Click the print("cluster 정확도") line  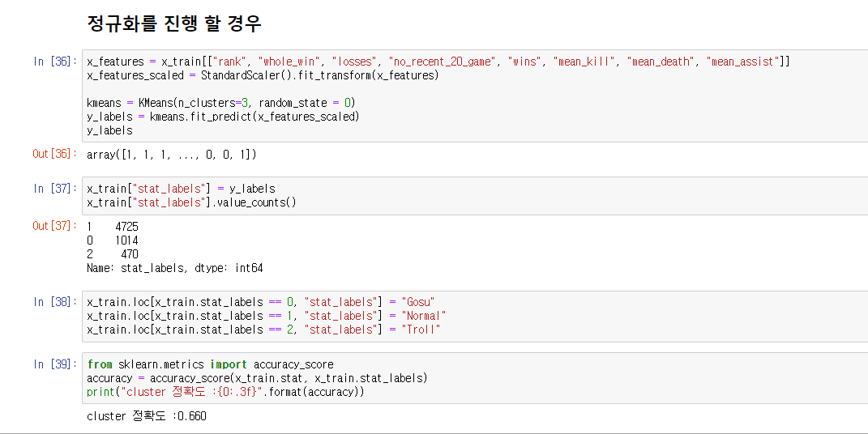(225, 392)
